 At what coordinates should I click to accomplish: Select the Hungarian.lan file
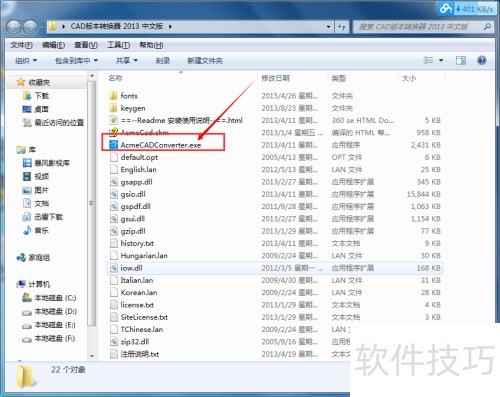coord(144,256)
